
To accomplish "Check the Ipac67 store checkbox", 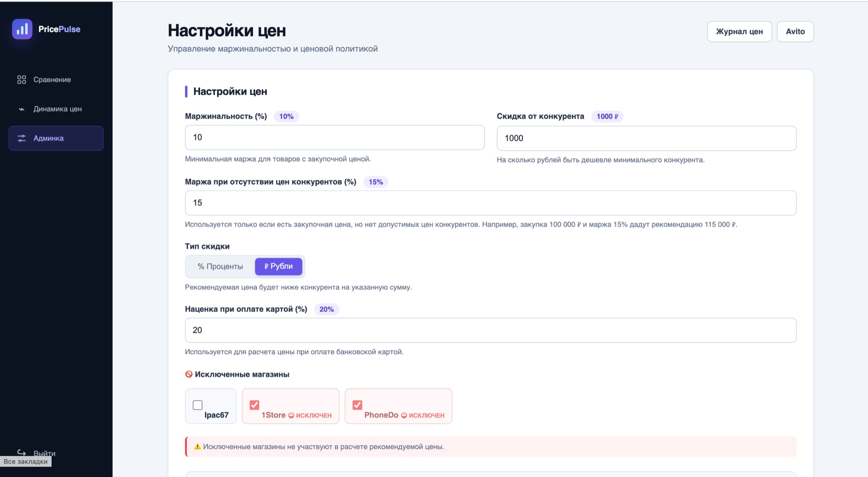I will tap(198, 405).
